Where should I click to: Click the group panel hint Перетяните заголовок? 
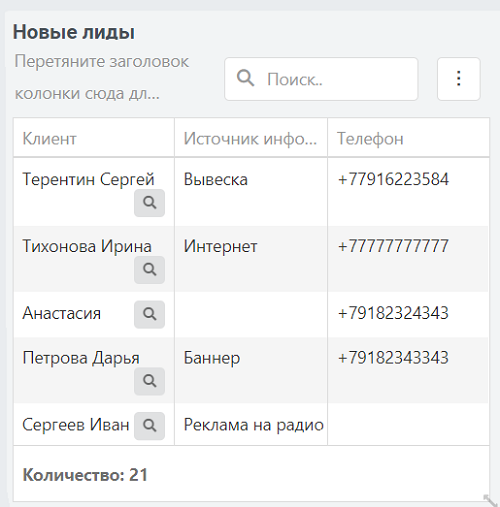point(102,77)
